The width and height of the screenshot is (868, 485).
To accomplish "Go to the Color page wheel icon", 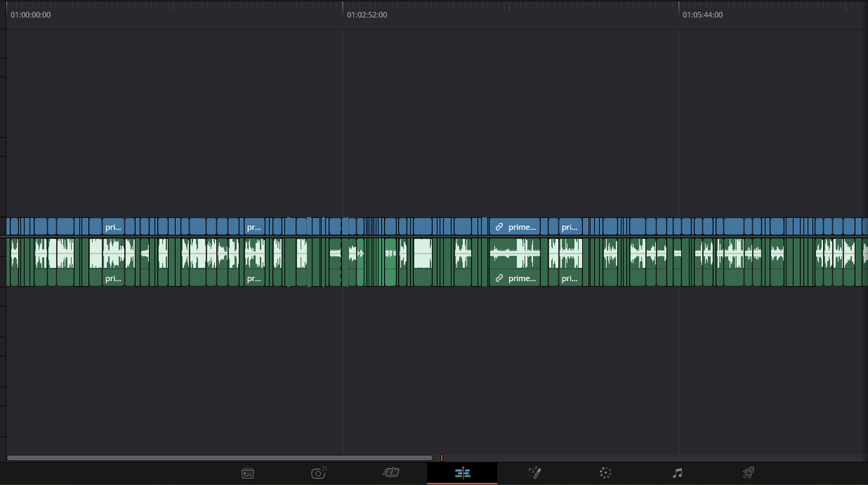I will coord(606,473).
